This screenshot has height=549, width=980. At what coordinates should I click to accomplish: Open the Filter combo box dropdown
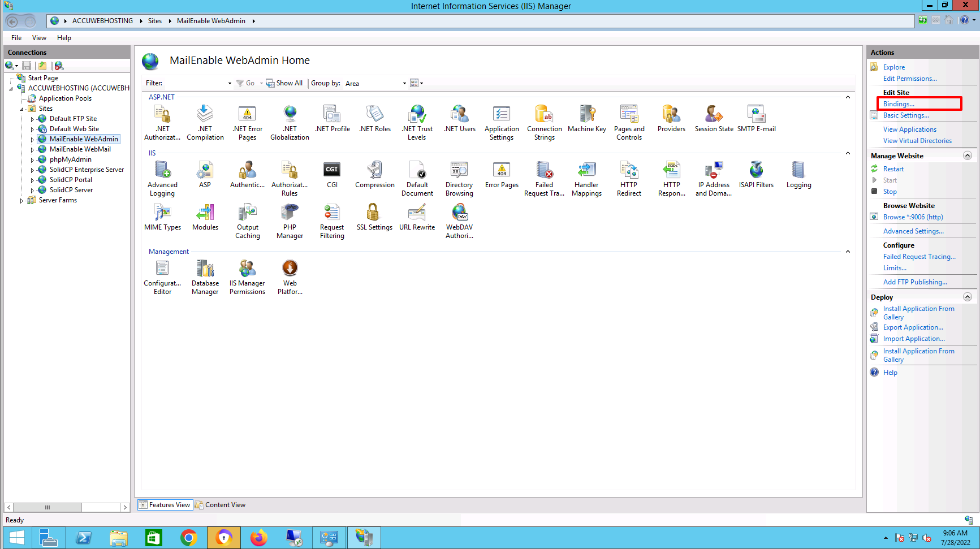point(230,83)
